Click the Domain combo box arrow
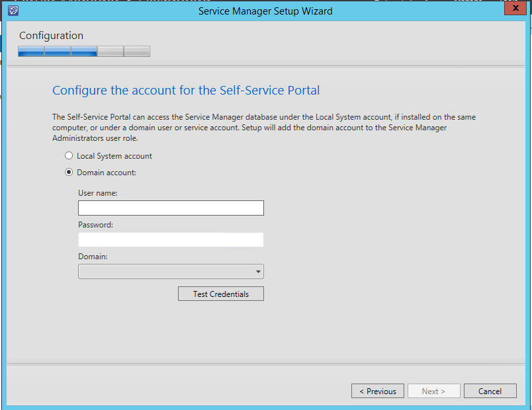This screenshot has height=410, width=532. coord(257,271)
